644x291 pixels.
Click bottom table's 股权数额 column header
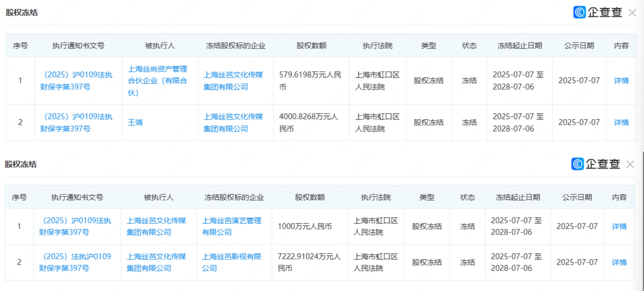(310, 197)
